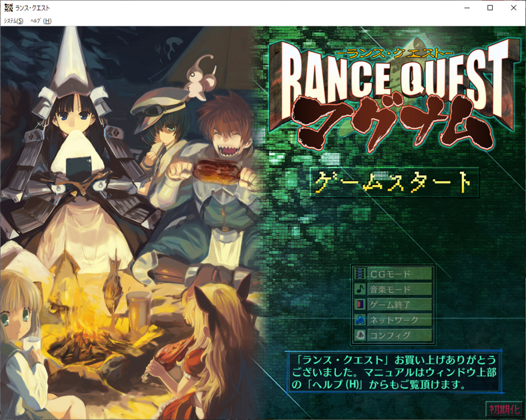Click the door icon beside ゲーム終了
526x420 pixels.
(360, 304)
